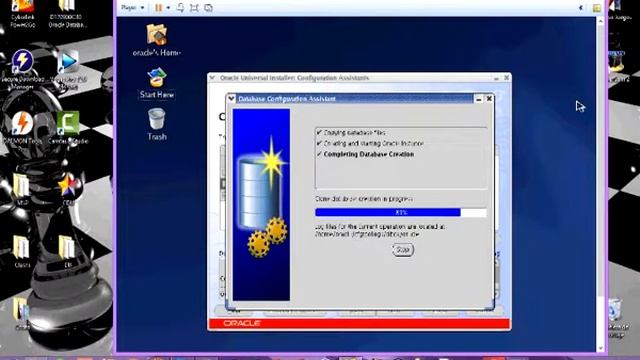Image resolution: width=640 pixels, height=360 pixels.
Task: Open the Download Manager lightning bolt shortcut
Action: coord(23,69)
